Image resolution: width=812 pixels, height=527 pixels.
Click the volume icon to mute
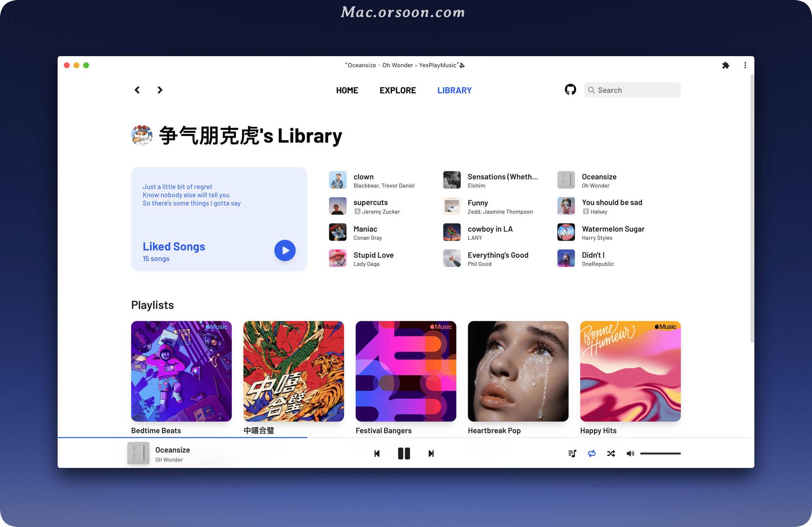pyautogui.click(x=630, y=453)
